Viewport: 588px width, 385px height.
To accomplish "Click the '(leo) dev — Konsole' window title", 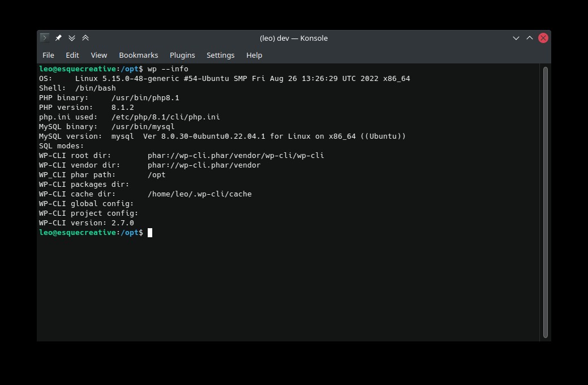I will (x=294, y=38).
